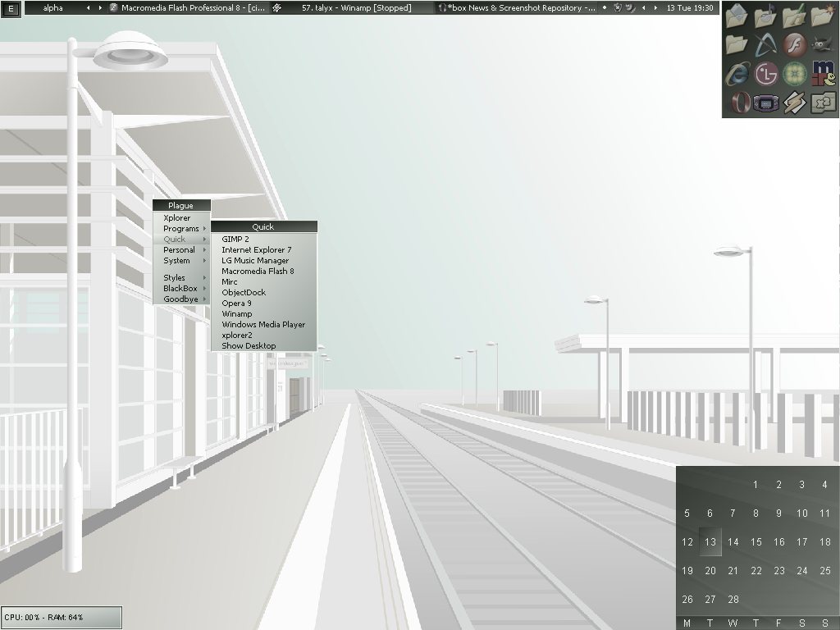Click the Game Boy Advance emulator icon
The height and width of the screenshot is (630, 840).
click(765, 103)
